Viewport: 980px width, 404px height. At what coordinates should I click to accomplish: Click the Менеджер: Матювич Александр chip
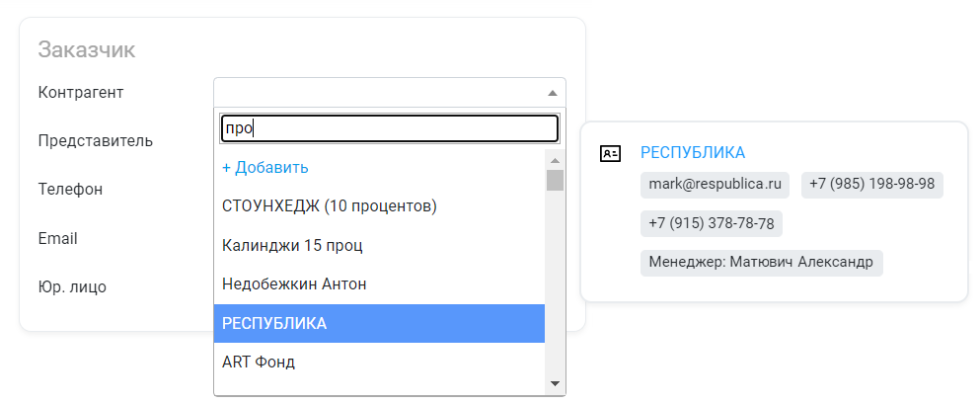click(761, 263)
